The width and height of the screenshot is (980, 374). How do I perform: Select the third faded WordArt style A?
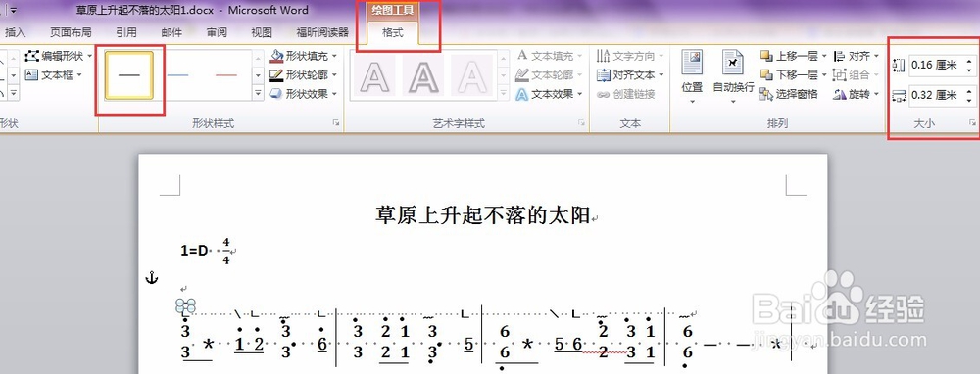pos(472,76)
